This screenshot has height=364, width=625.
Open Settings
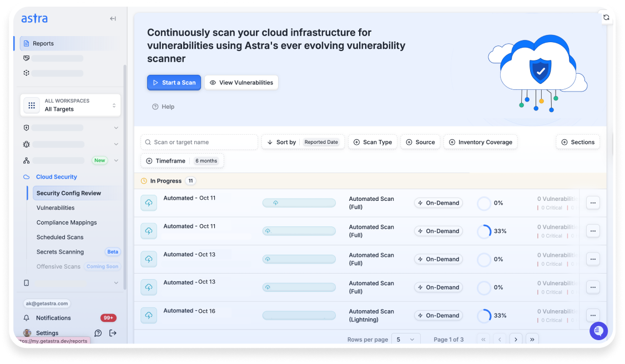coord(47,333)
